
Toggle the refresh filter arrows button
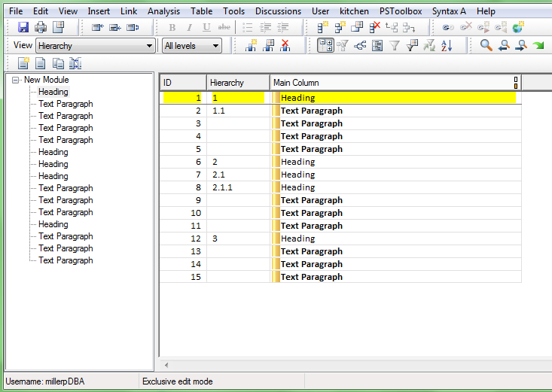click(x=429, y=45)
